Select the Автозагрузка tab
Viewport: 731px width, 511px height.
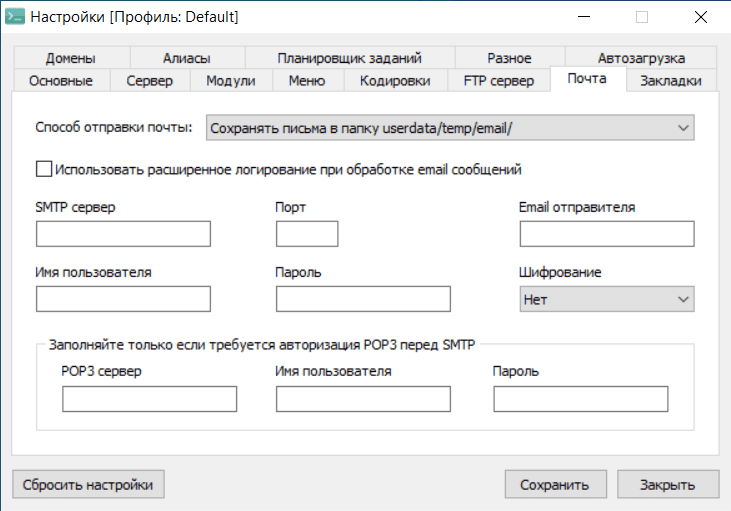tap(640, 58)
